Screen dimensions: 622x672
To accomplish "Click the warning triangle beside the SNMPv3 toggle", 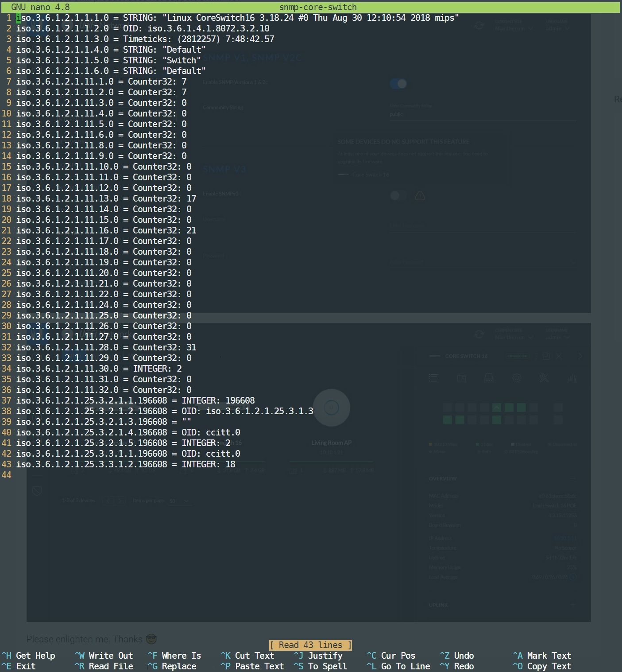I will point(420,195).
